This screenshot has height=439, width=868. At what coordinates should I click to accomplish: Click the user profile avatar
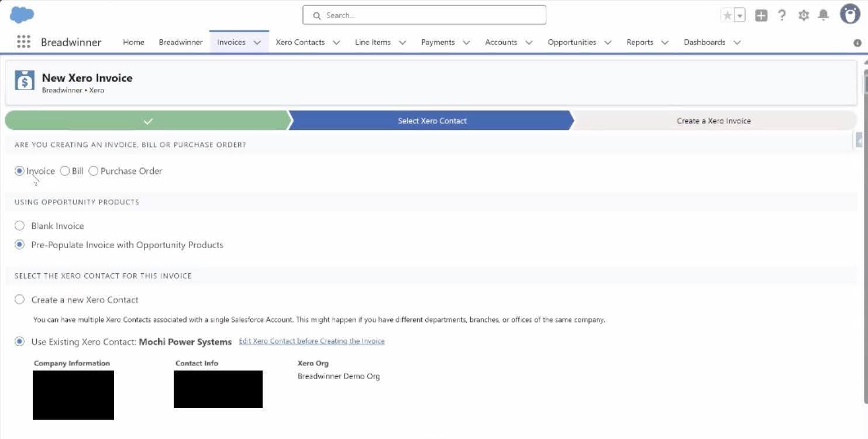(x=849, y=15)
